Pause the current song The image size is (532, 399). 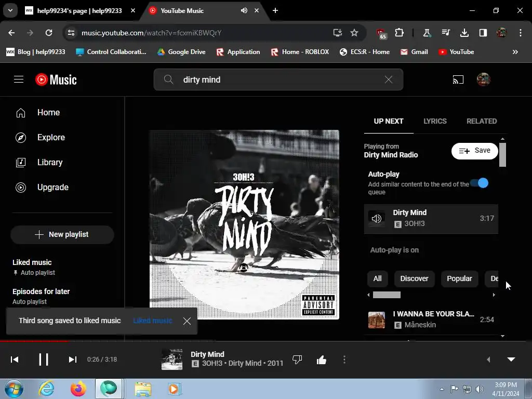click(44, 360)
